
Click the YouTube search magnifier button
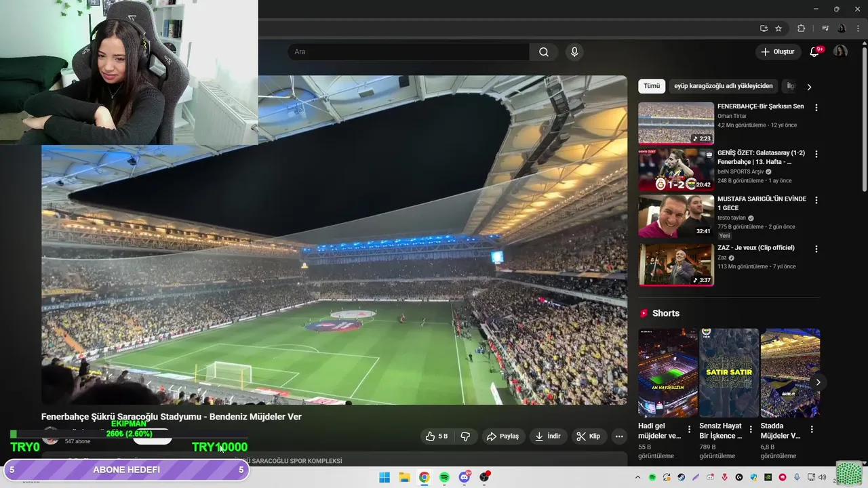point(544,52)
